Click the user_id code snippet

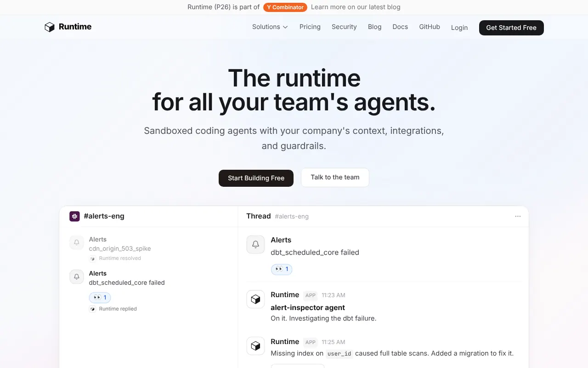(339, 354)
